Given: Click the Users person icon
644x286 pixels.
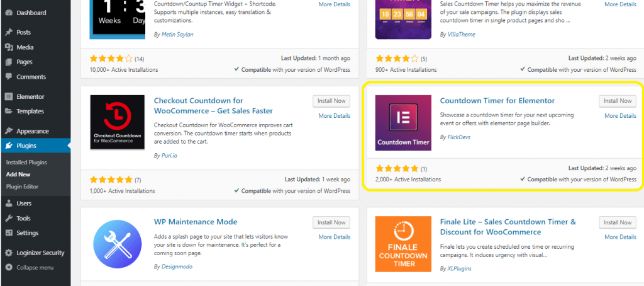Looking at the screenshot, I should (9, 203).
